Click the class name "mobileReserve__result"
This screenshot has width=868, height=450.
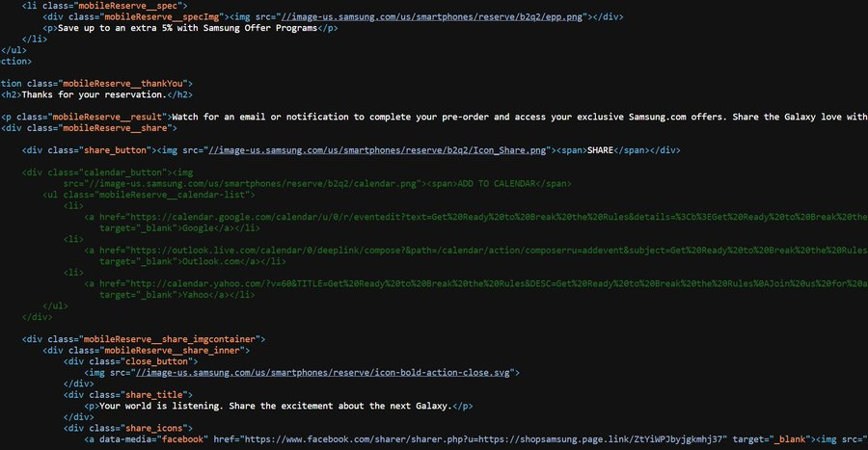[107, 117]
